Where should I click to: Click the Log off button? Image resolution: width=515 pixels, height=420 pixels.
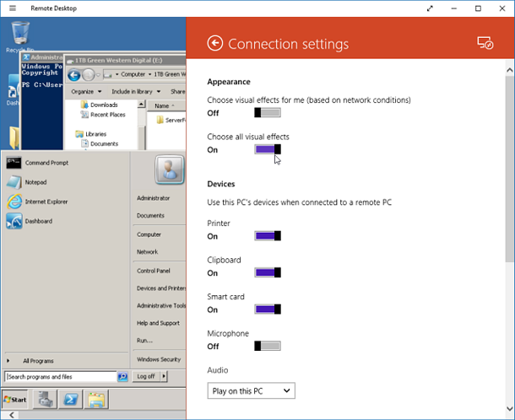click(x=145, y=376)
